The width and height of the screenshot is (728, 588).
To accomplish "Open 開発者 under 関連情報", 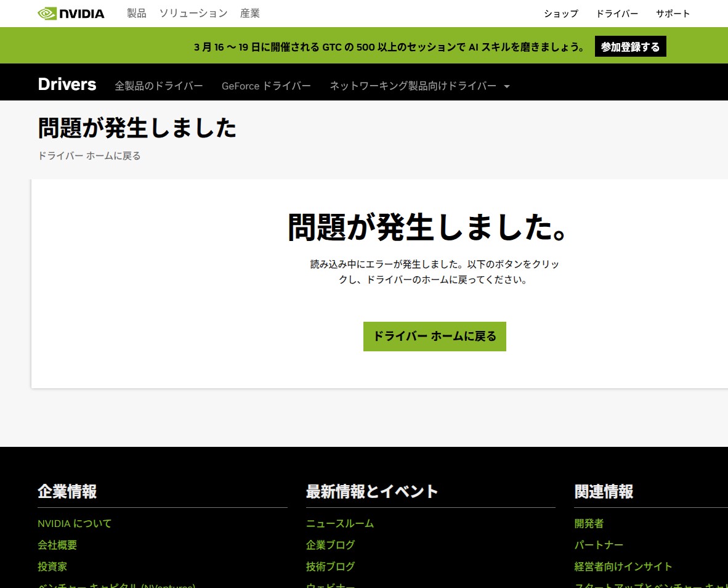I will point(588,523).
